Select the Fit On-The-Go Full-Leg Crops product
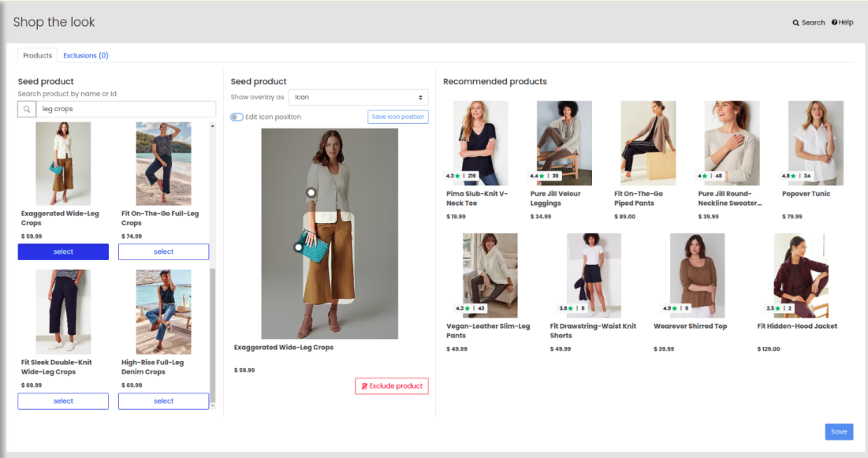 click(x=163, y=252)
